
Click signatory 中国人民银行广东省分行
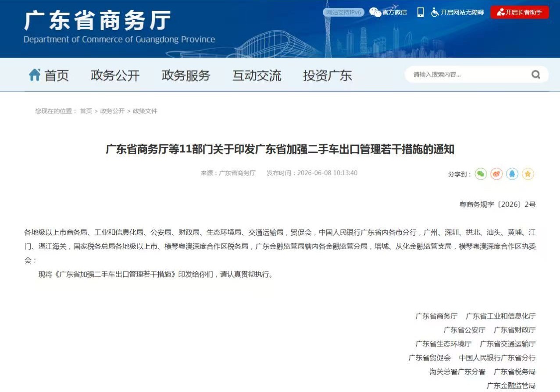tap(497, 358)
